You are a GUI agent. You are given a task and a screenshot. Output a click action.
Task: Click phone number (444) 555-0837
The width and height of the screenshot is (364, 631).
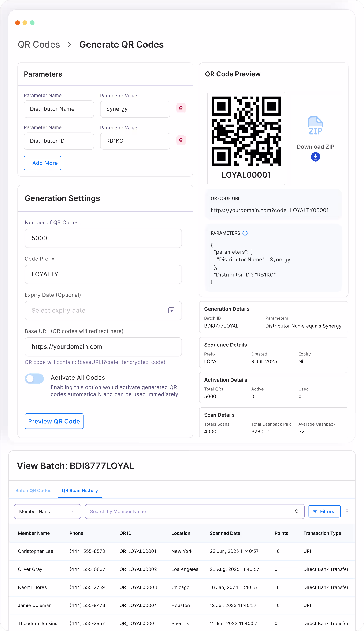87,569
